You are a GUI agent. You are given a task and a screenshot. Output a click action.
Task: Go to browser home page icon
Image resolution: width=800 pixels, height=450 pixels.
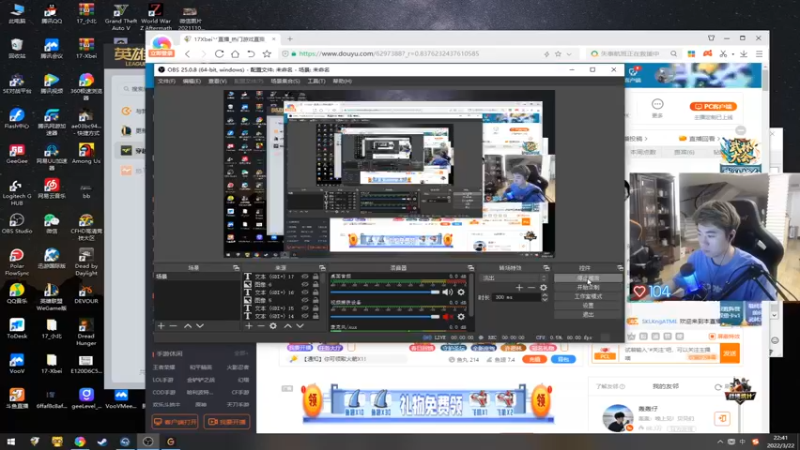coord(235,54)
